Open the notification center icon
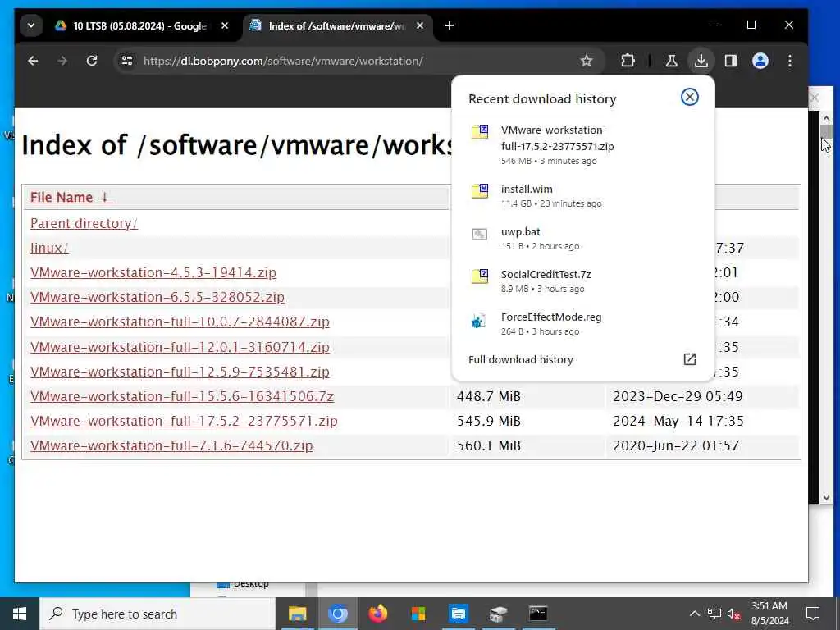This screenshot has height=630, width=840. pyautogui.click(x=813, y=614)
